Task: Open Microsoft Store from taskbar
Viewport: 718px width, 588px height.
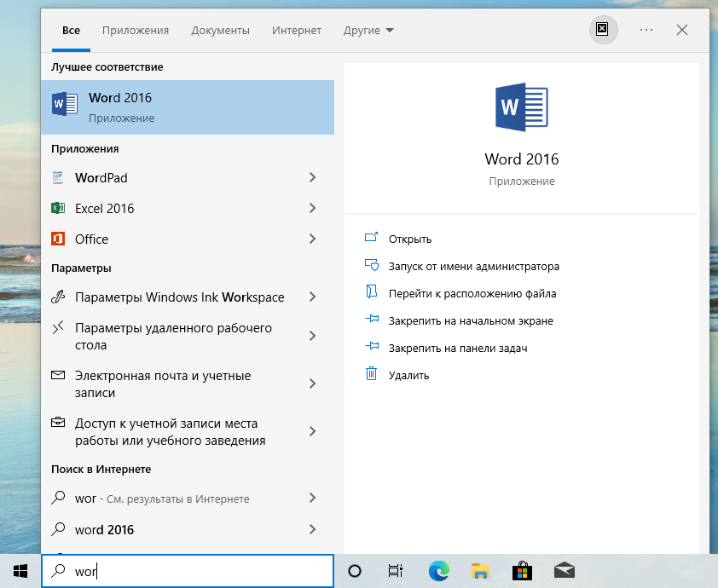Action: click(522, 571)
